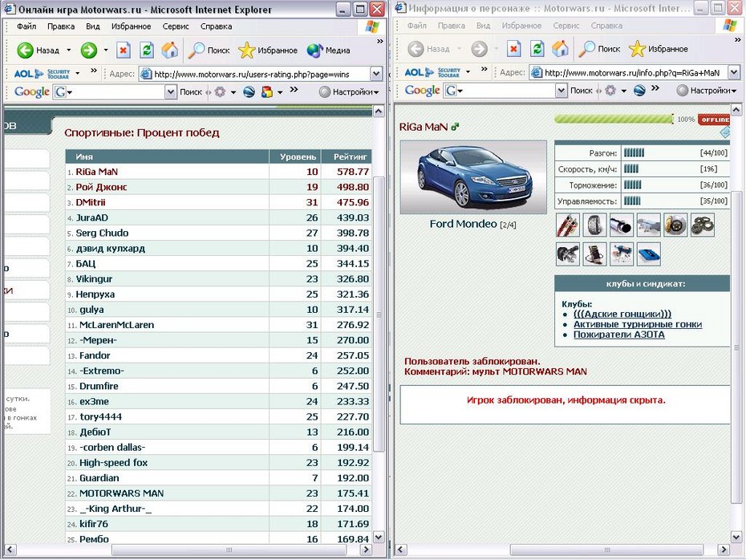Click Google Earth globe in character info window
The image size is (746, 560).
point(639,91)
